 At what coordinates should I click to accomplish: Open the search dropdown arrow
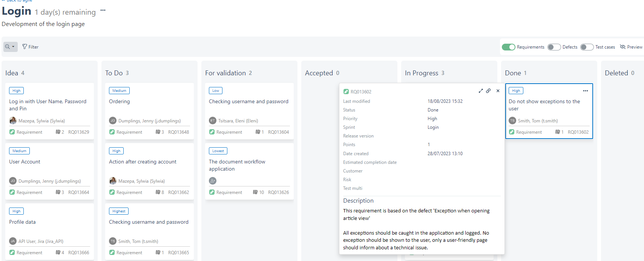pyautogui.click(x=13, y=47)
